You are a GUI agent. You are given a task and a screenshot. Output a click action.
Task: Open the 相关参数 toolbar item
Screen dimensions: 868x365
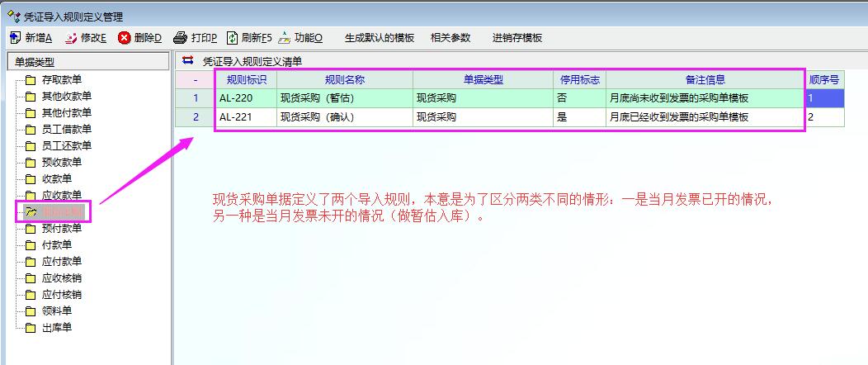pos(451,38)
